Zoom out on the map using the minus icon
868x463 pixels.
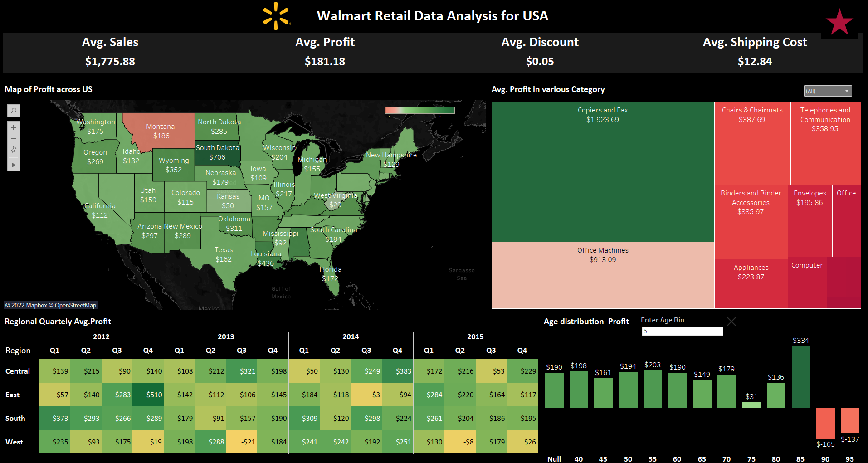pos(13,139)
